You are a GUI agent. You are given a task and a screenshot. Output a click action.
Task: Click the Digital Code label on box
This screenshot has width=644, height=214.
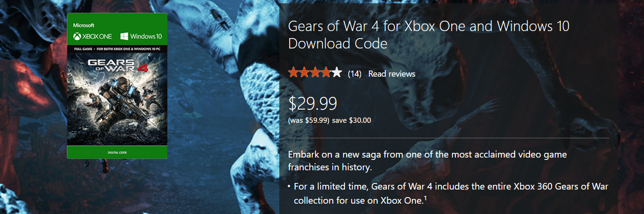click(117, 152)
